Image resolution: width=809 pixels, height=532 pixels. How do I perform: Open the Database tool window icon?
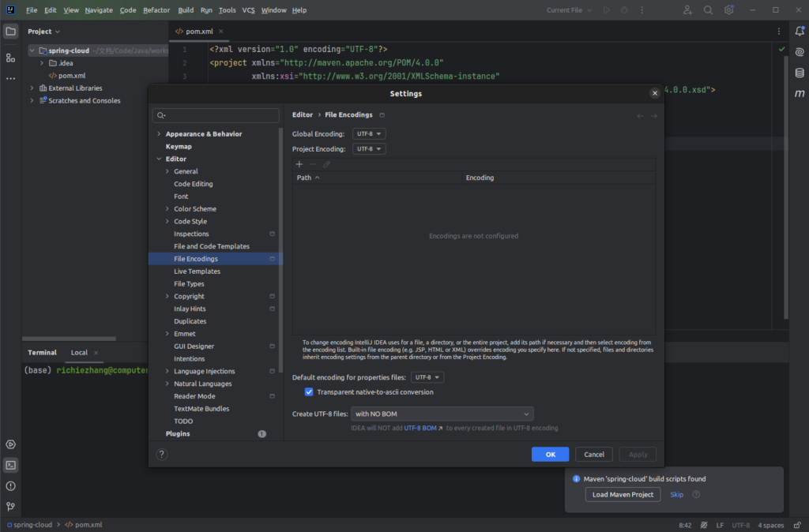coord(800,73)
